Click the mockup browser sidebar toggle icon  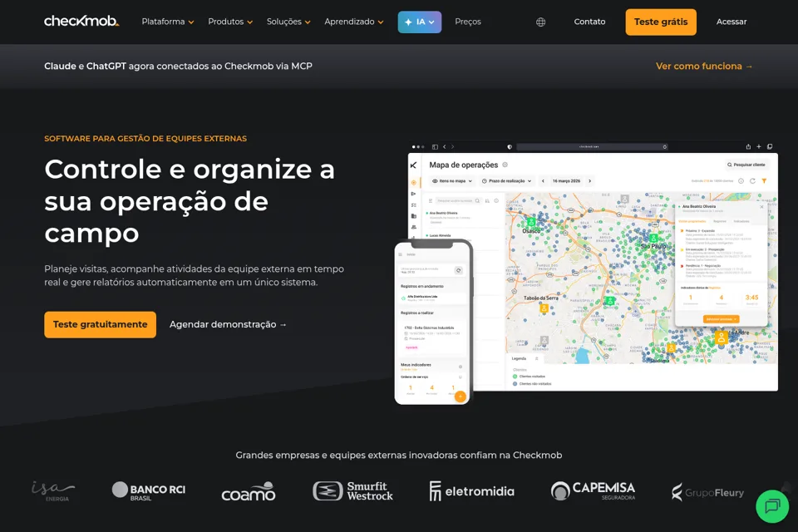(x=435, y=146)
